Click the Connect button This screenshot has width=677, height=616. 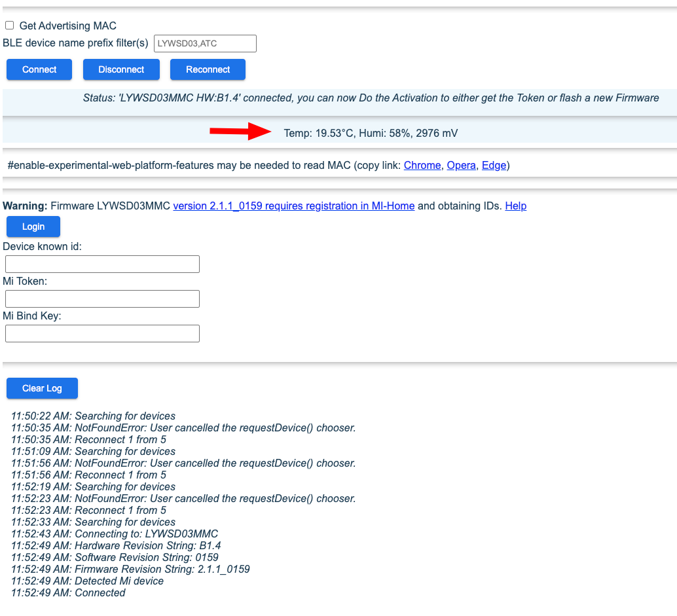(x=39, y=69)
